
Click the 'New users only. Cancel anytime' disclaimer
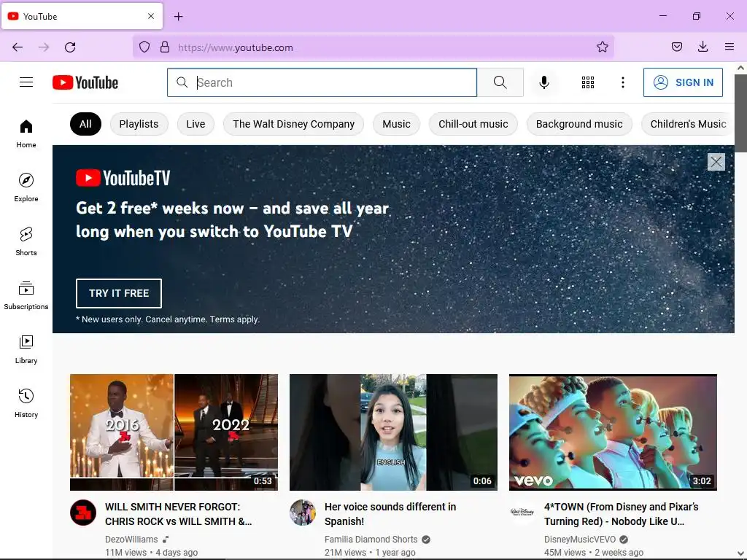point(168,319)
